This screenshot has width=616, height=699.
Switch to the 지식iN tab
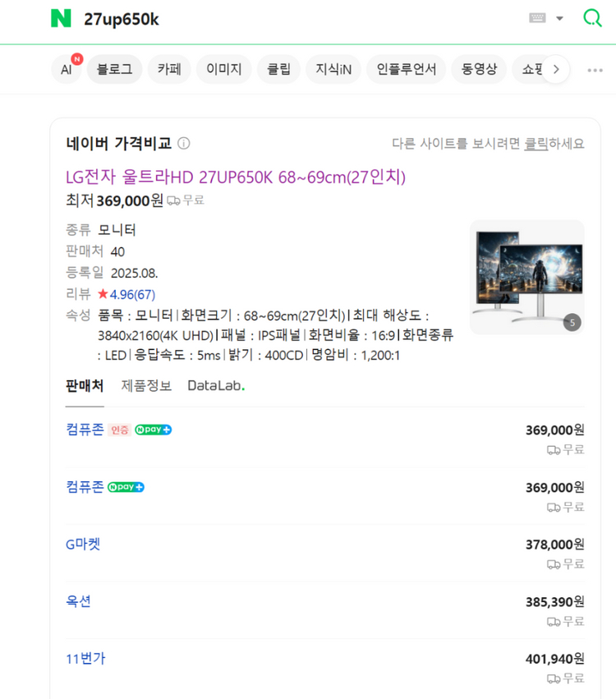(333, 69)
